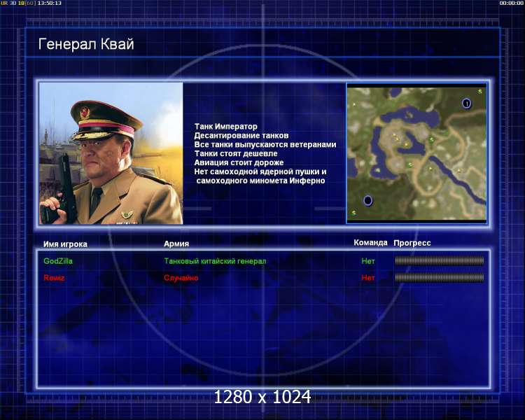Image resolution: width=525 pixels, height=420 pixels.
Task: Click player name 'Rewiz'
Action: click(54, 278)
